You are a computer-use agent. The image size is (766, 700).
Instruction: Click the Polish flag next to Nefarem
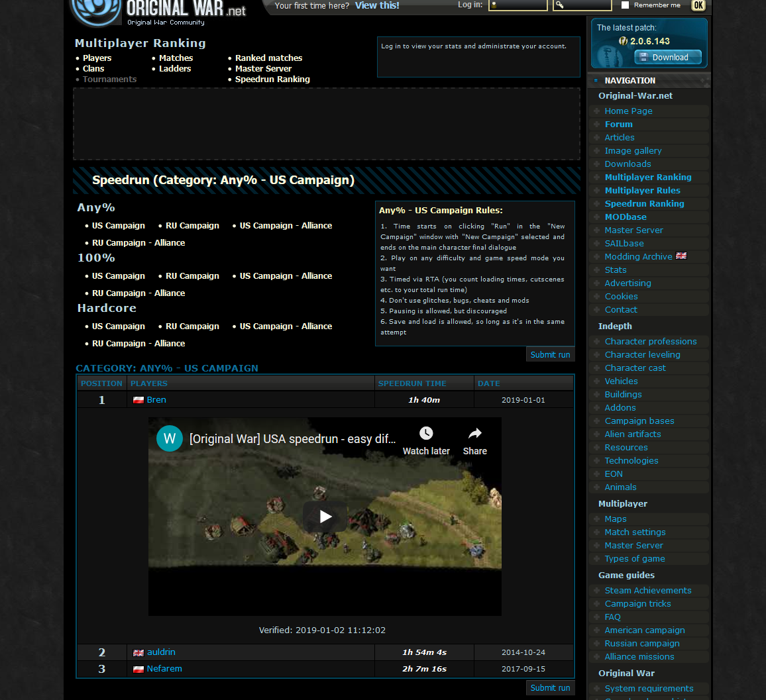(138, 670)
